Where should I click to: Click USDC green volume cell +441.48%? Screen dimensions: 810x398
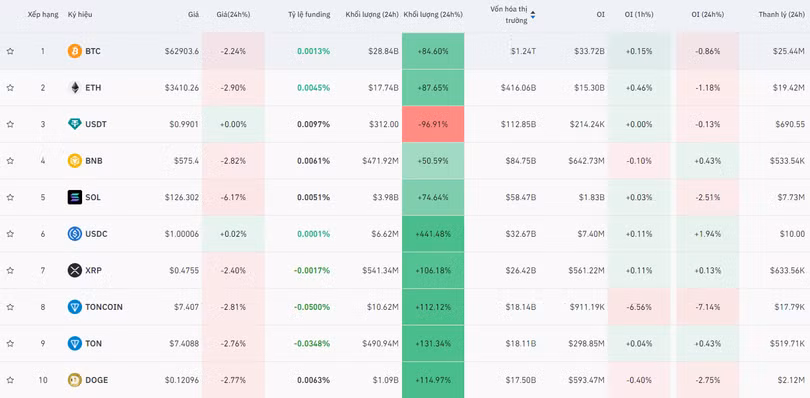[433, 234]
